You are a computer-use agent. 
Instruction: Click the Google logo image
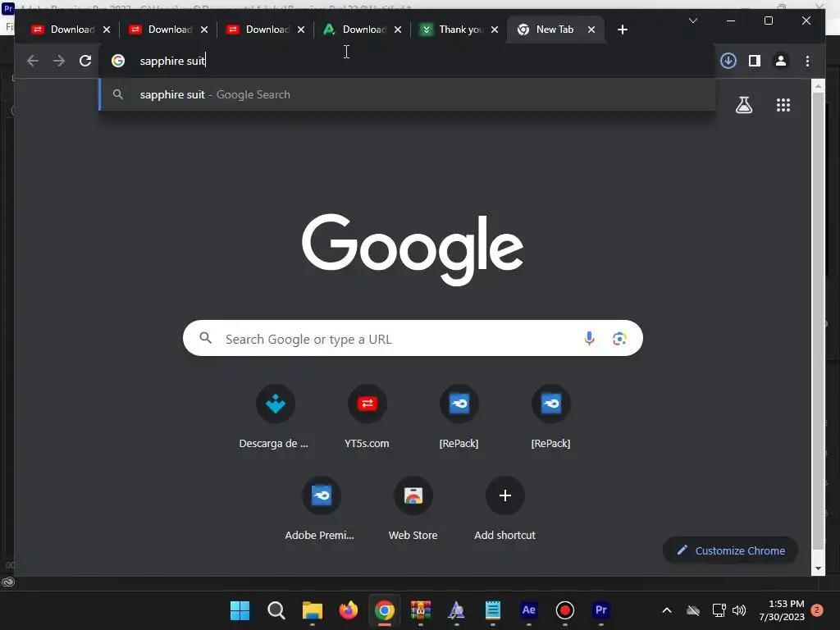coord(413,249)
